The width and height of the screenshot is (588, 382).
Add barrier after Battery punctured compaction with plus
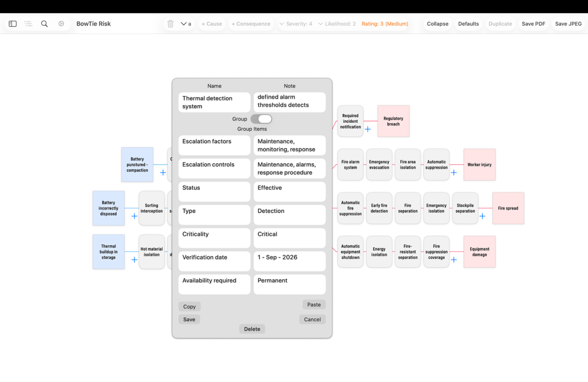point(163,172)
